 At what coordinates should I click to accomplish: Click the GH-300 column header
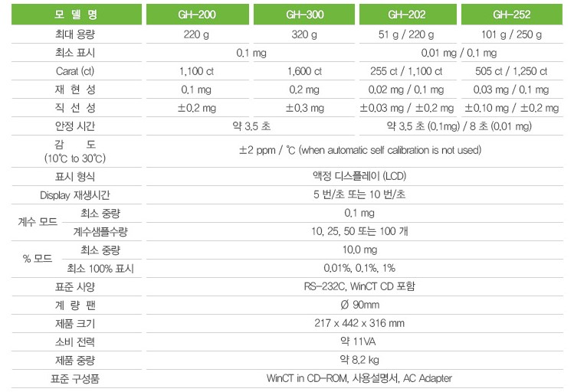click(304, 15)
